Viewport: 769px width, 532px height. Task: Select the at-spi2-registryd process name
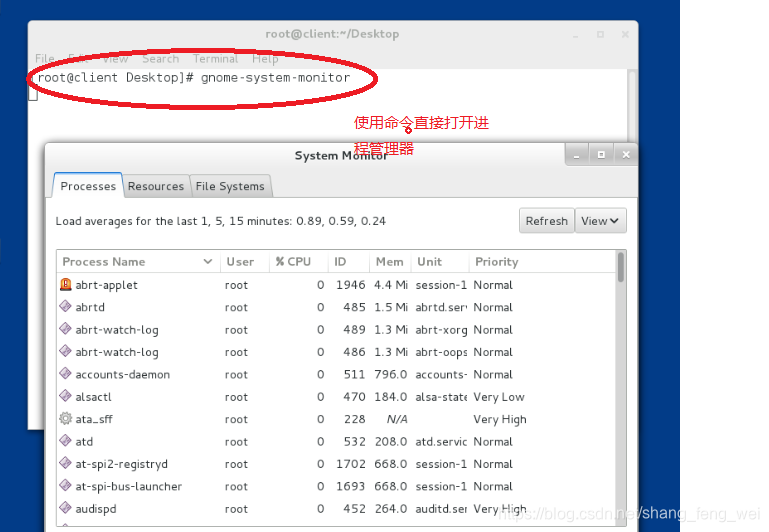[121, 464]
